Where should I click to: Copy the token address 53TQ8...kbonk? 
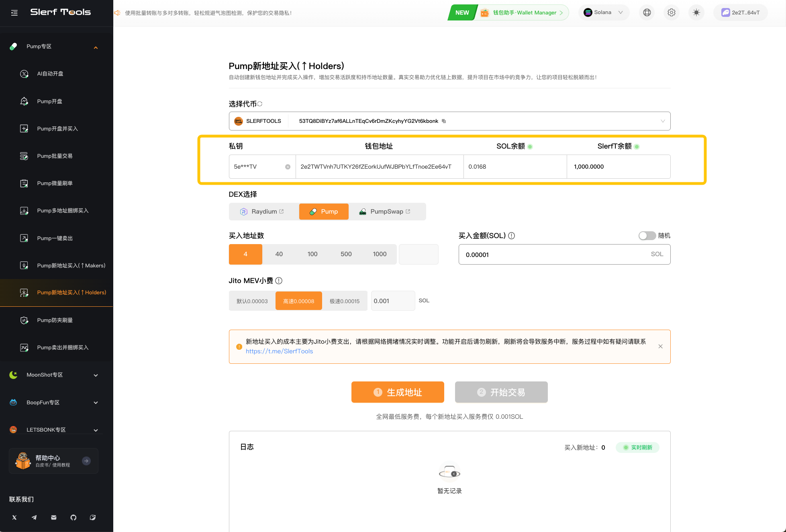(444, 121)
